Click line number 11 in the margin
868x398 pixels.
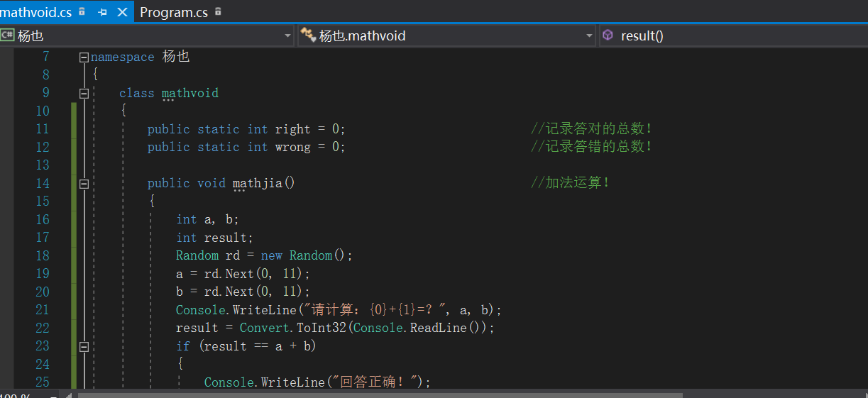[42, 129]
